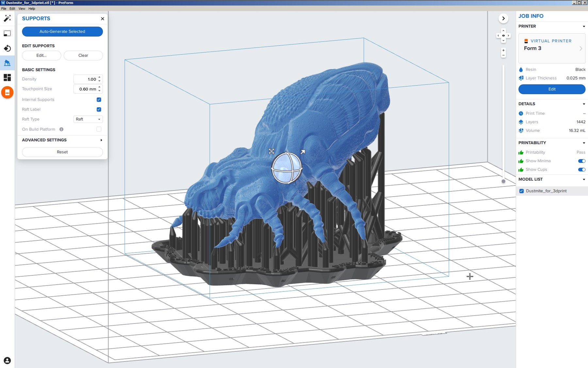Turn off the Show Cups toggle
This screenshot has width=588, height=368.
(x=582, y=169)
